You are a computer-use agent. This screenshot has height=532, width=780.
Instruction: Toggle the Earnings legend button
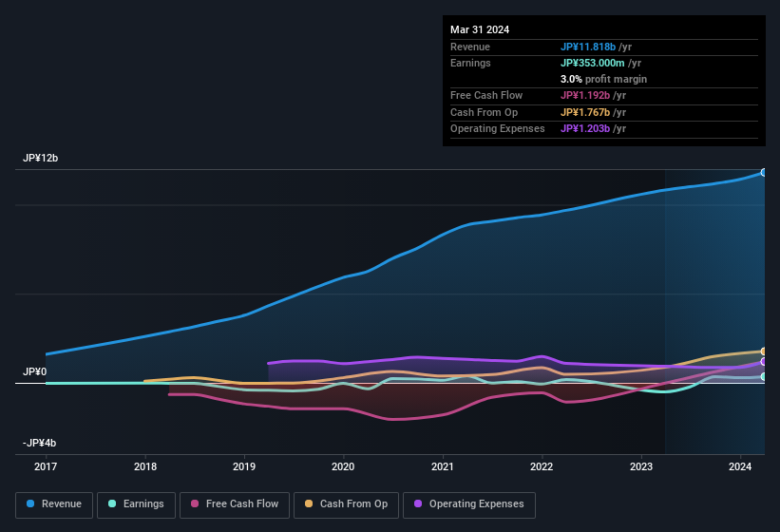136,504
